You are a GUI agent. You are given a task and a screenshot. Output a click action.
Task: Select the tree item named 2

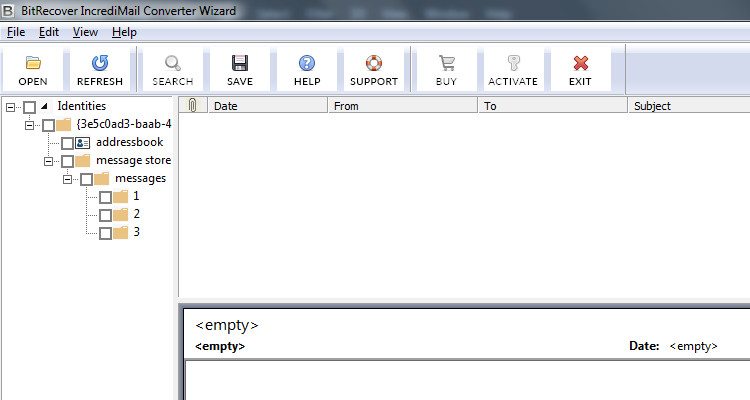point(137,214)
